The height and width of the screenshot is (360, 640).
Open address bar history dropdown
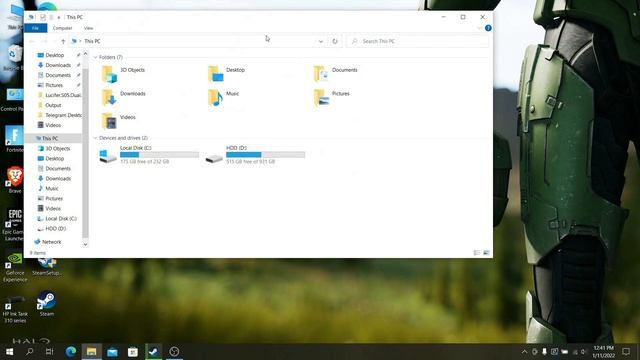point(320,41)
